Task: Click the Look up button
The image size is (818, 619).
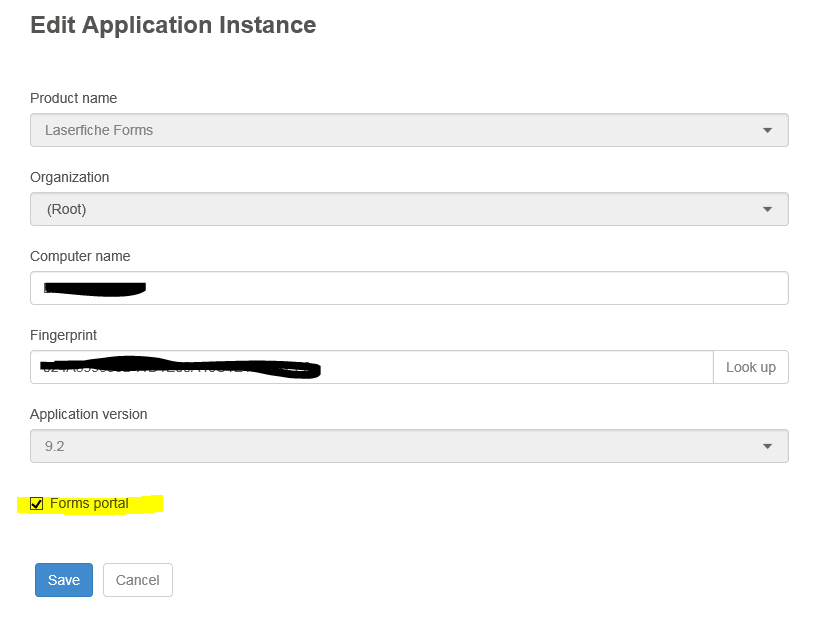Action: (751, 367)
